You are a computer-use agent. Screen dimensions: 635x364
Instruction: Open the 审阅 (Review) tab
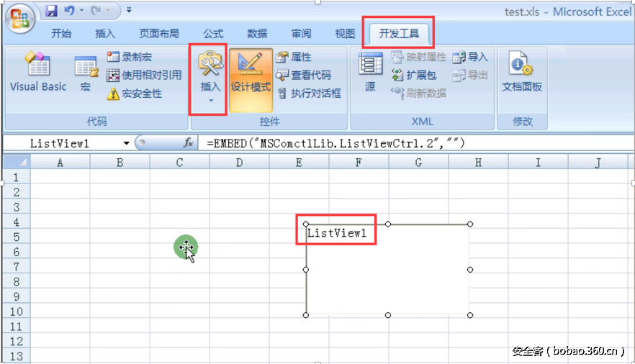[301, 34]
